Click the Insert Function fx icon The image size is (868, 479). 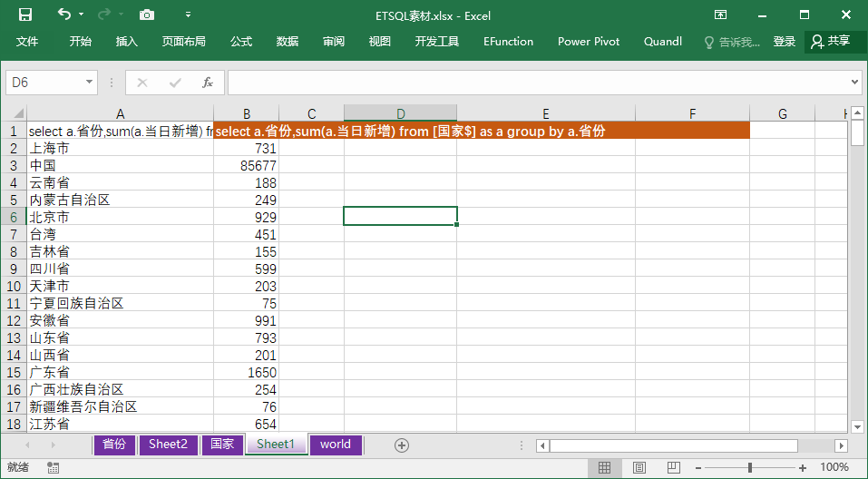coord(208,83)
